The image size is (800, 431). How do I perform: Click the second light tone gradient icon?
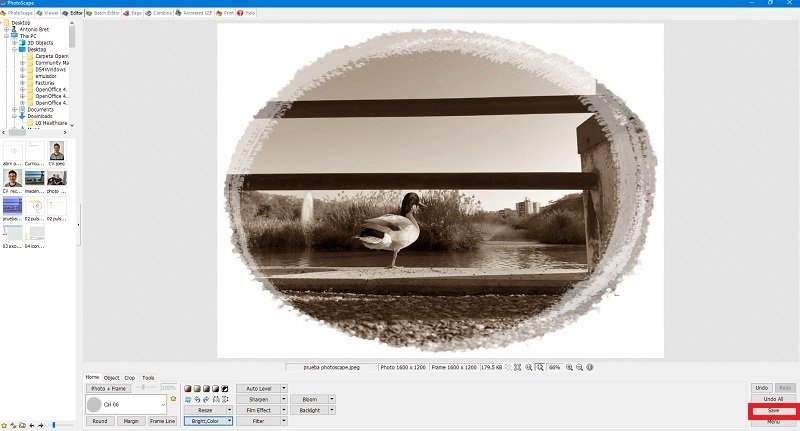(x=197, y=389)
